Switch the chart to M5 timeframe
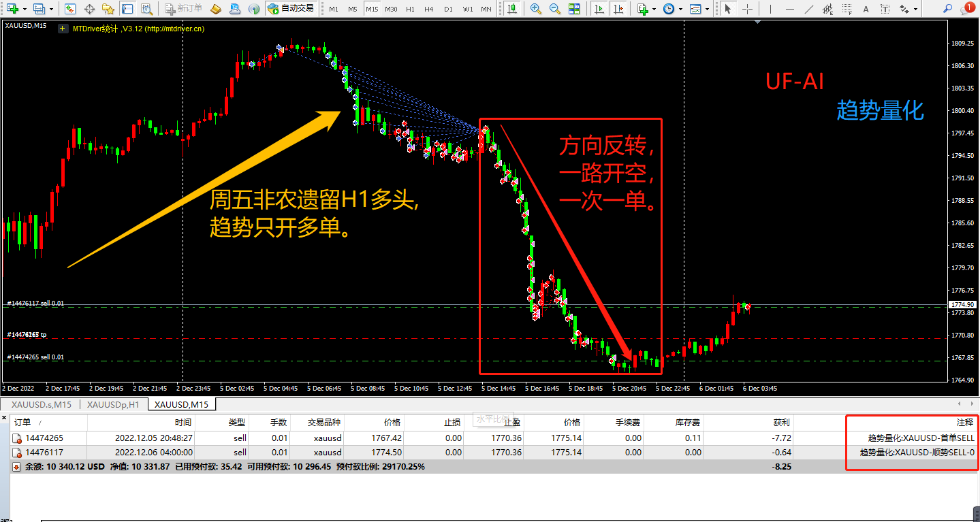Image resolution: width=980 pixels, height=522 pixels. (x=352, y=9)
